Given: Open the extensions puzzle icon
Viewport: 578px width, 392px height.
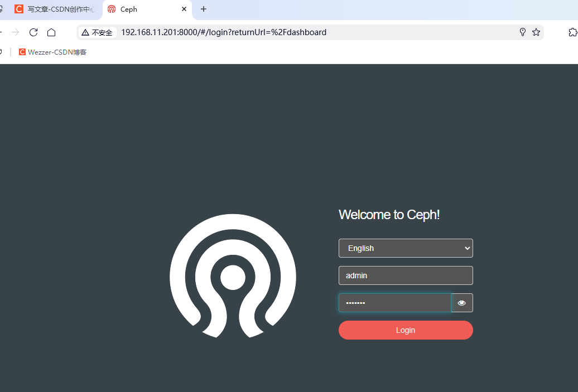Looking at the screenshot, I should pyautogui.click(x=572, y=32).
